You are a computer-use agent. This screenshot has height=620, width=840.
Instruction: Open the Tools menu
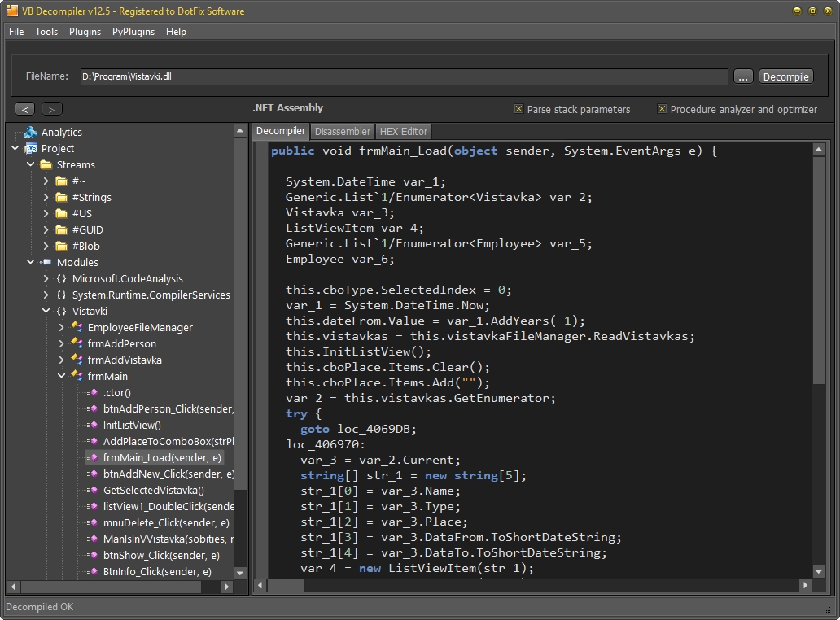46,32
